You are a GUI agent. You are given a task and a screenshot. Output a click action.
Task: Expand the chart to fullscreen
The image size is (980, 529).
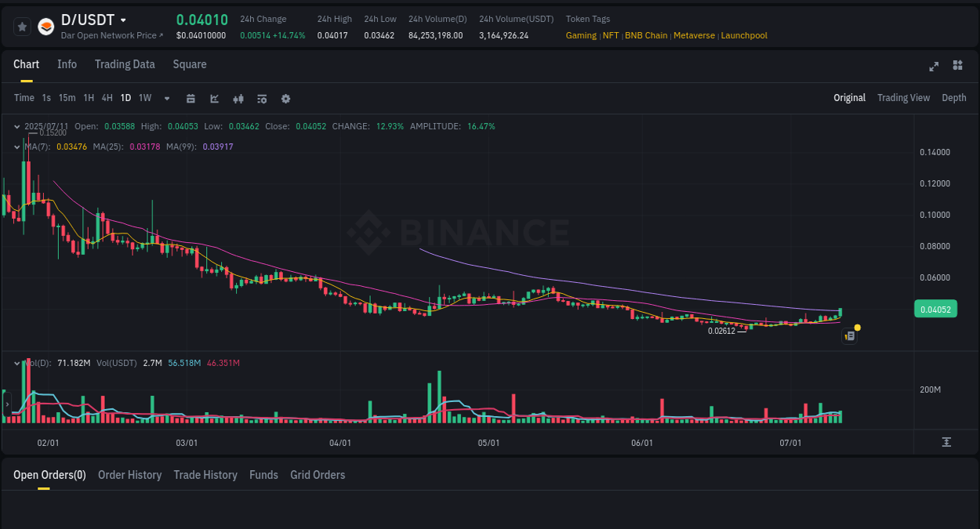tap(933, 67)
